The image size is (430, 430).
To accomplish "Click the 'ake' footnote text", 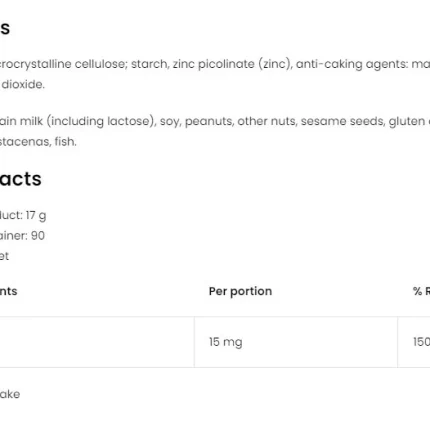I will coord(10,394).
